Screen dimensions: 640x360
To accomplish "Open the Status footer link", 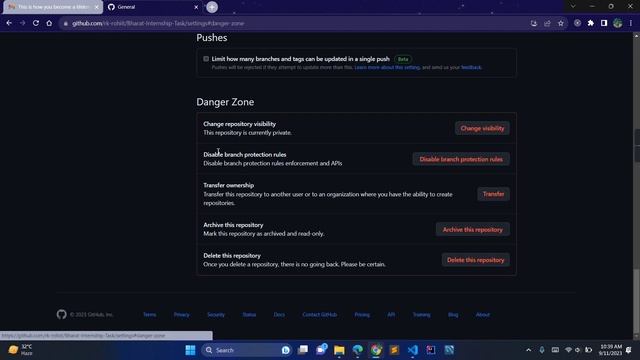I will click(249, 314).
